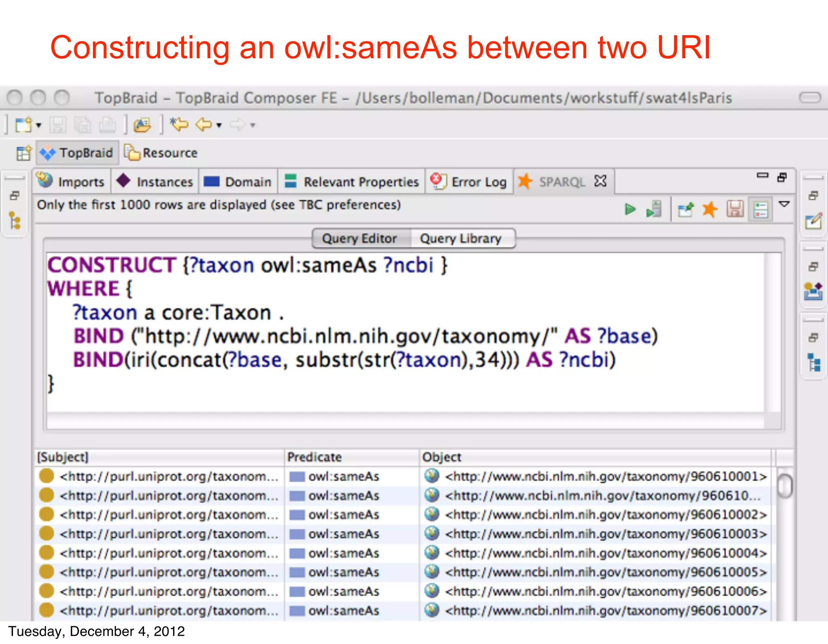The width and height of the screenshot is (828, 644).
Task: Select object URI ending 960610002
Action: 606,515
